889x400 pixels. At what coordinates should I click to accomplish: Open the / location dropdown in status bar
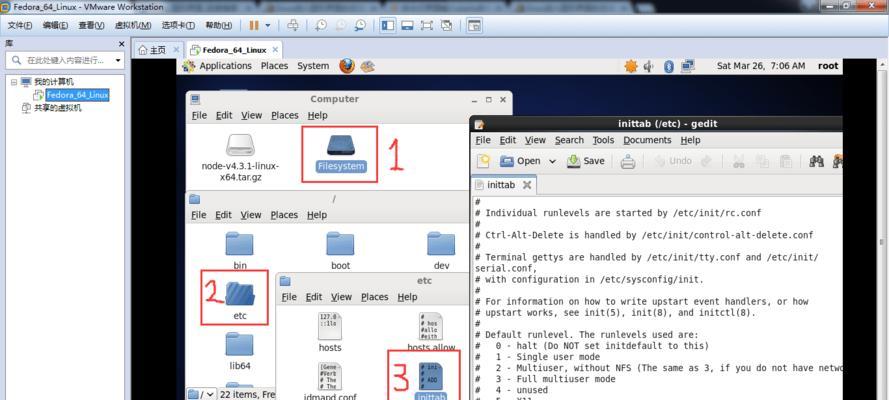[x=202, y=394]
